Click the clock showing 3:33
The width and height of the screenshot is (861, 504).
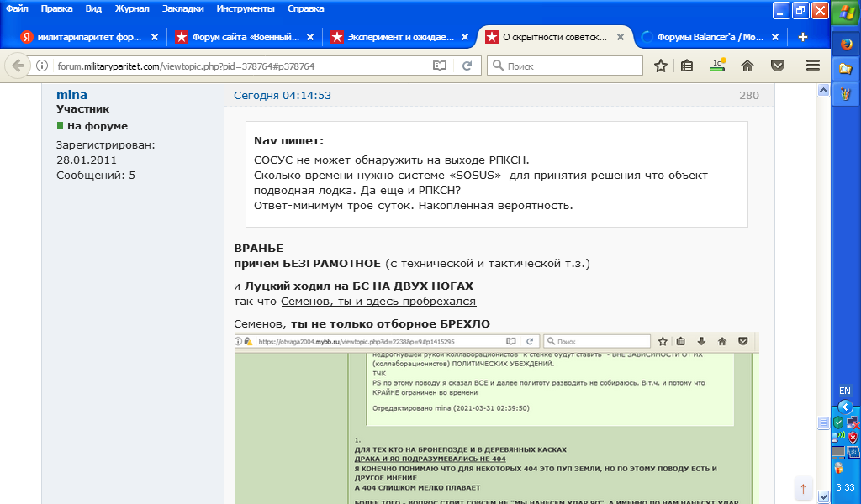pyautogui.click(x=846, y=487)
